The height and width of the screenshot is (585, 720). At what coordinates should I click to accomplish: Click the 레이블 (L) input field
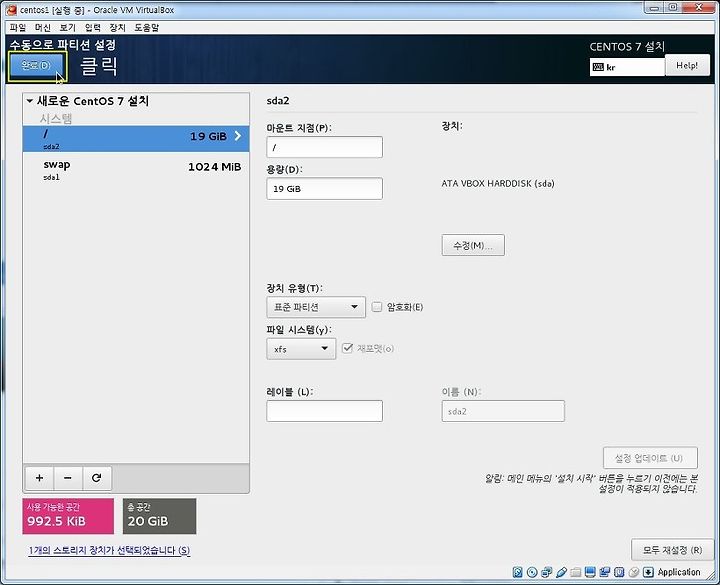(324, 411)
